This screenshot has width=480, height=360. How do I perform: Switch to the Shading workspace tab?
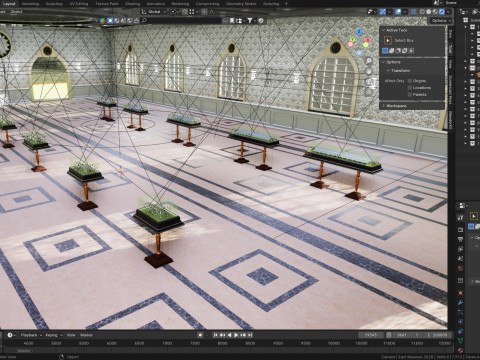(132, 4)
